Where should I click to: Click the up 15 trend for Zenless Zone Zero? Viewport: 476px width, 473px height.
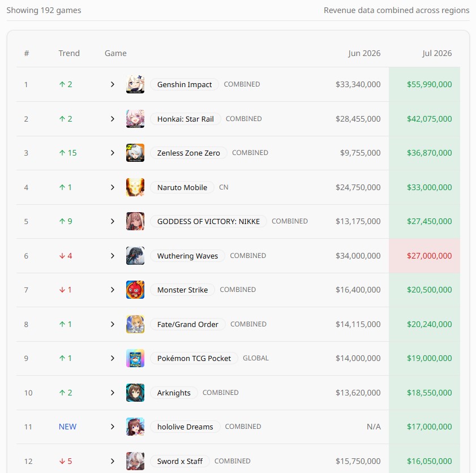[68, 153]
